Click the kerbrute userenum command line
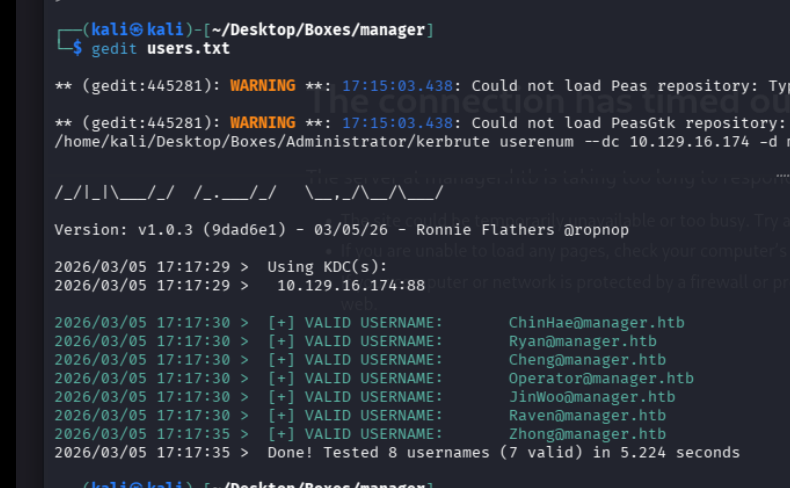This screenshot has height=488, width=790. [x=420, y=141]
